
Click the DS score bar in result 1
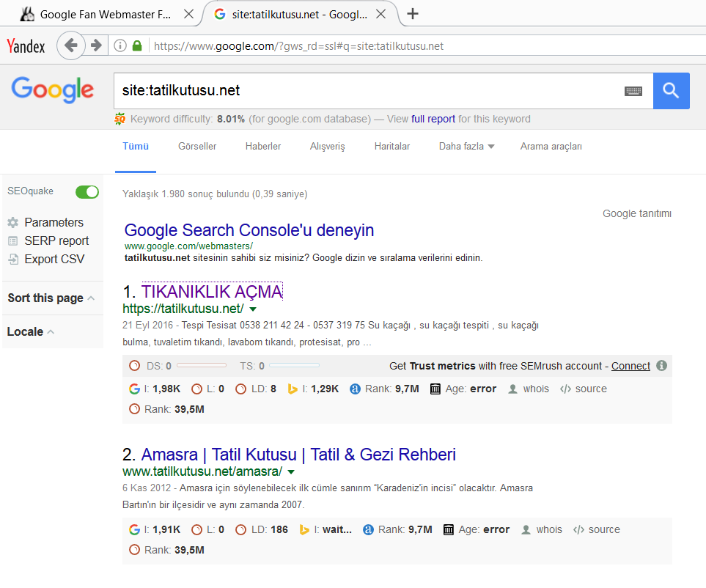coord(202,366)
